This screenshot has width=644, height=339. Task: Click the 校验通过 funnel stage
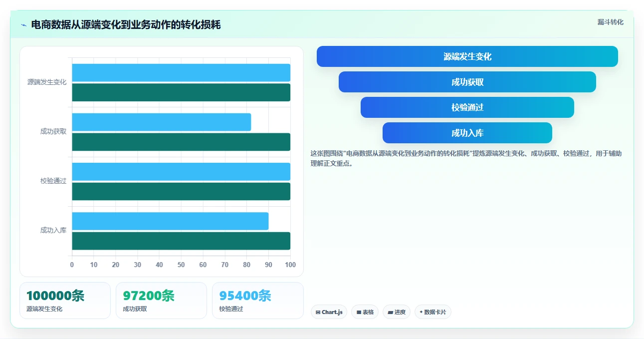pos(467,107)
